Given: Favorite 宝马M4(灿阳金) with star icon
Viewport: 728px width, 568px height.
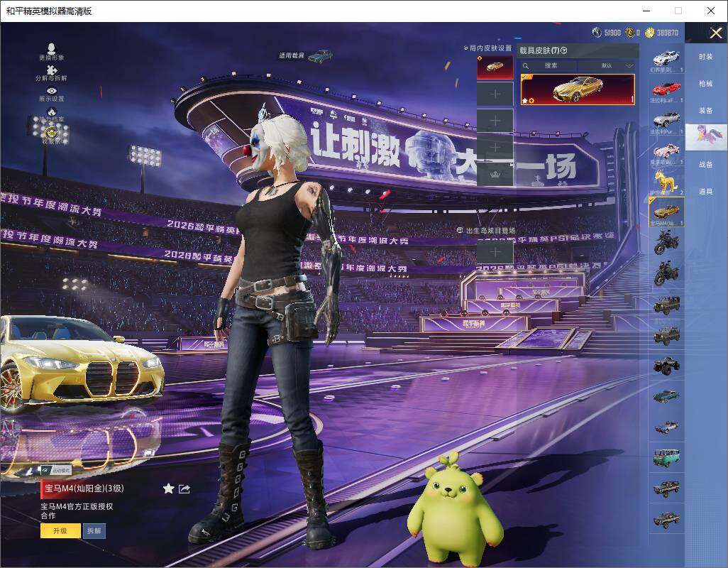Looking at the screenshot, I should 169,488.
